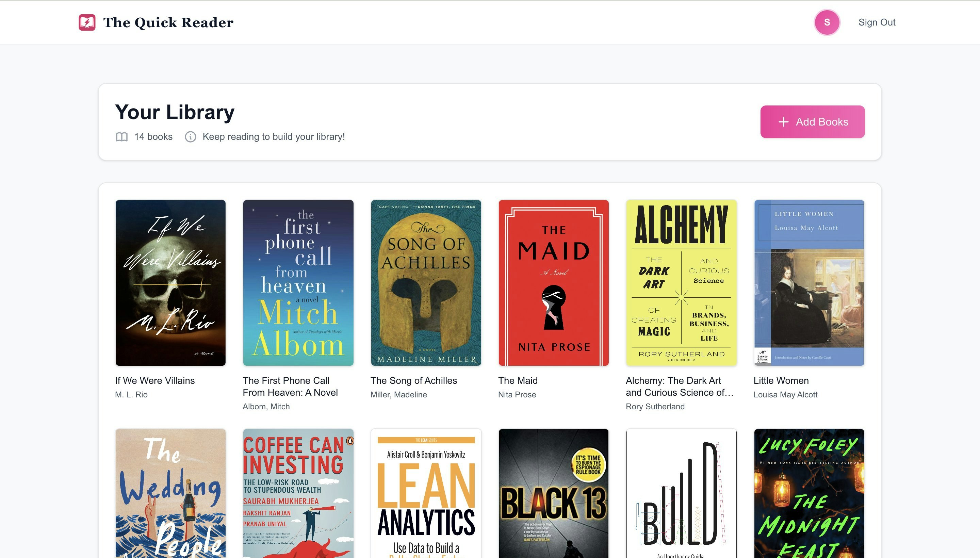The image size is (980, 558).
Task: Select The Song of Achilles cover
Action: 426,283
